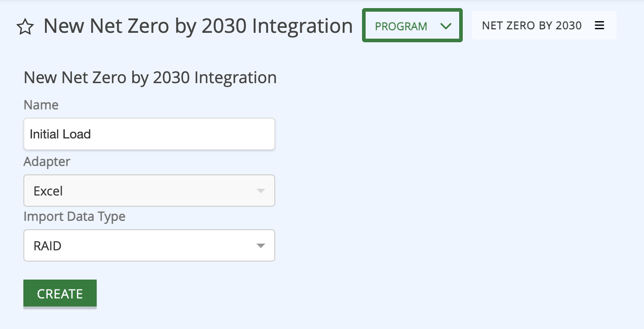
Task: Click the Adapter field's gray arrow
Action: pos(261,191)
